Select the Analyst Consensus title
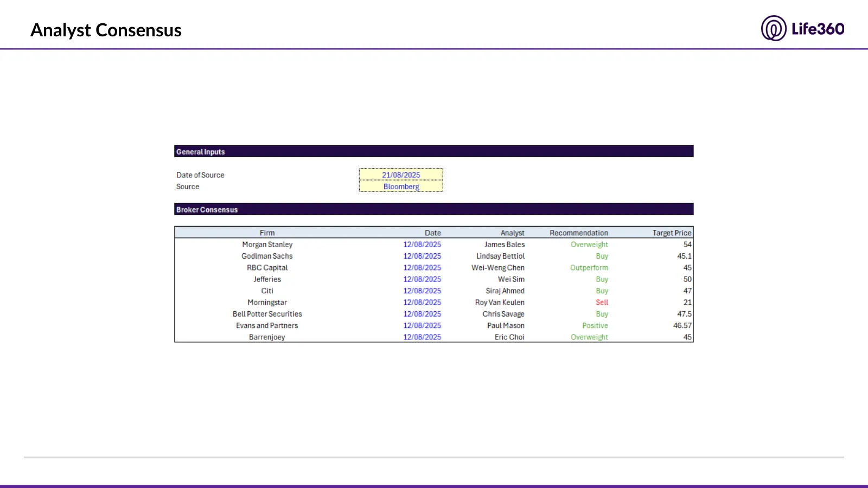This screenshot has height=488, width=868. 106,30
